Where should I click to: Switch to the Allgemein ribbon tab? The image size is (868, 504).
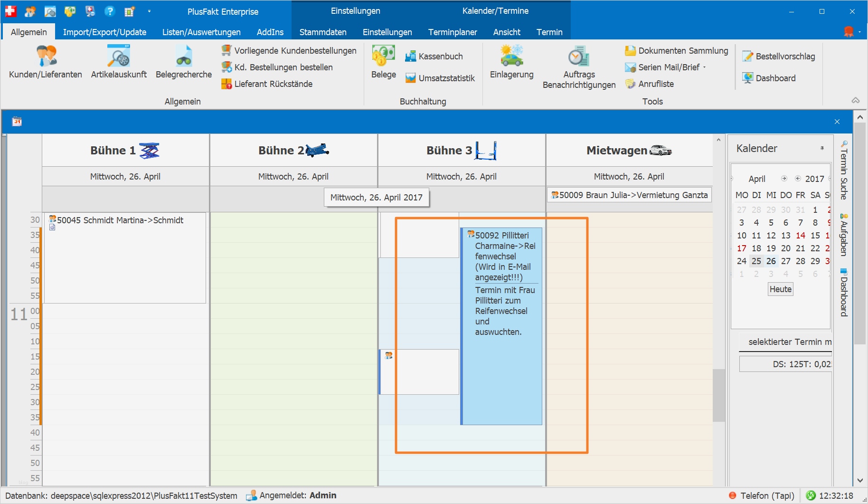point(29,32)
